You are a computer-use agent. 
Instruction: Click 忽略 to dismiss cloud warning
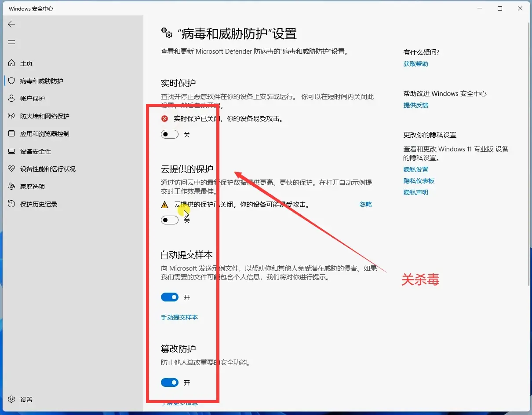(366, 204)
